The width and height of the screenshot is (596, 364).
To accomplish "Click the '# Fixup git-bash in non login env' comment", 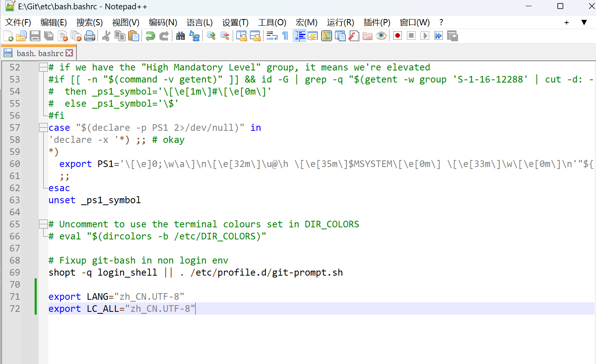I will click(138, 260).
